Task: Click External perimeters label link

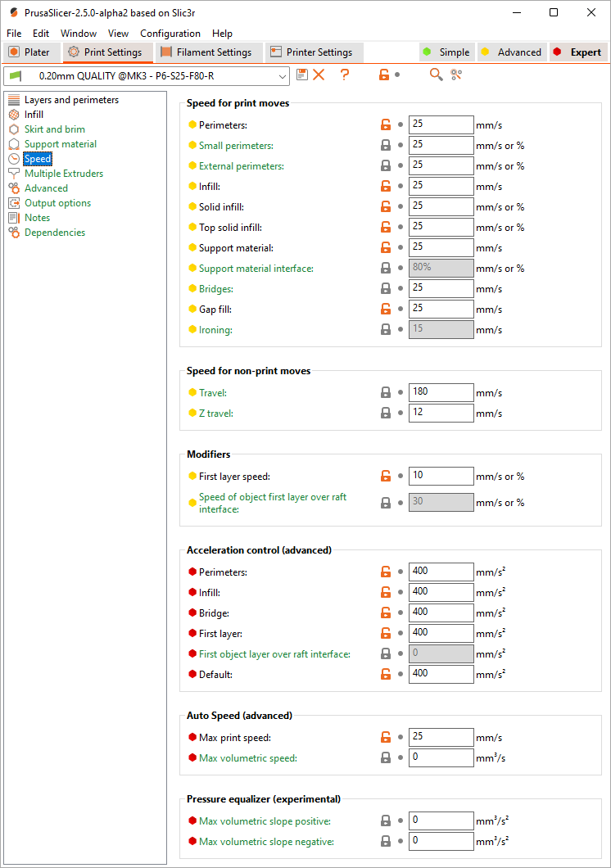Action: (242, 166)
